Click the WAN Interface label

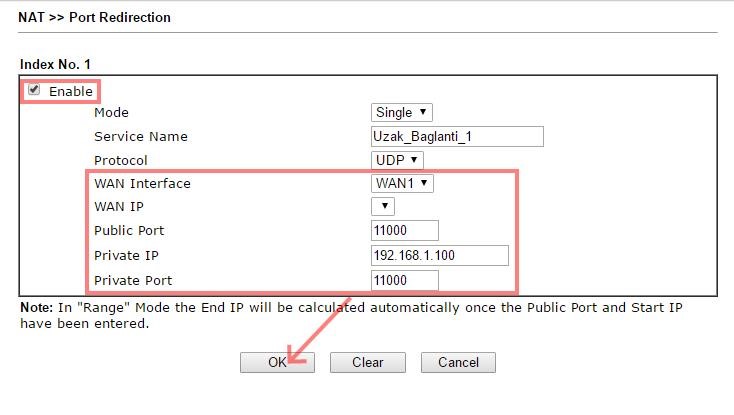pyautogui.click(x=142, y=184)
